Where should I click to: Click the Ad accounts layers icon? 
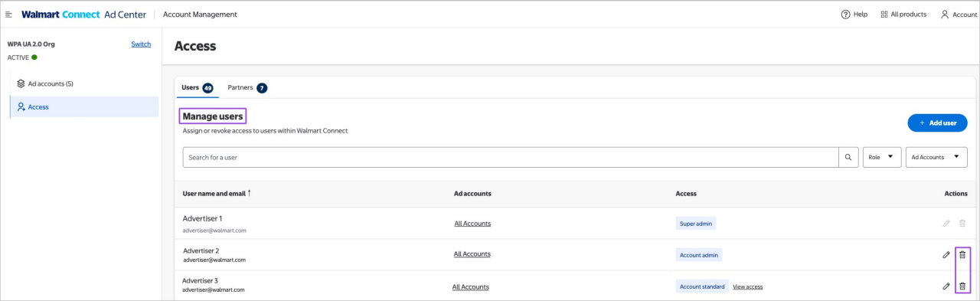tap(21, 83)
